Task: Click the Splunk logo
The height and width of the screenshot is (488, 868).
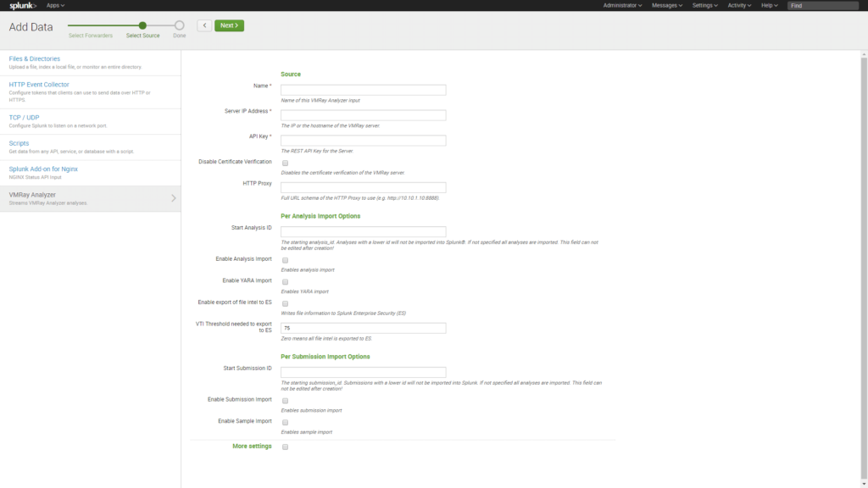Action: (x=23, y=6)
